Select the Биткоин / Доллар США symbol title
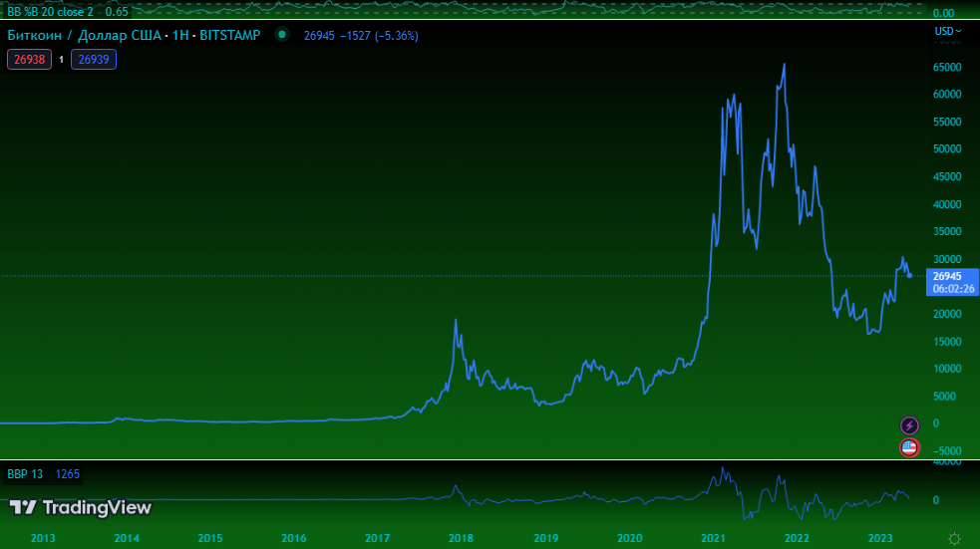 [x=84, y=36]
